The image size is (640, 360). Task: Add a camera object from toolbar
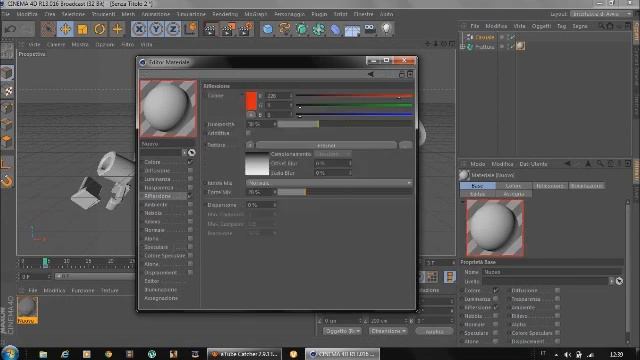369,29
